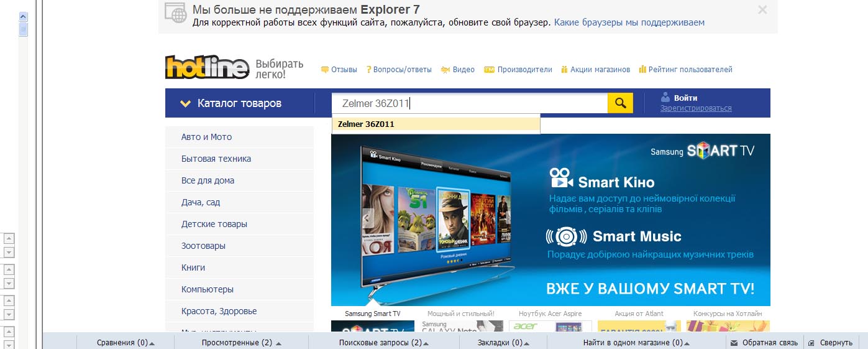Click the Зарегистрироваться link

point(696,108)
